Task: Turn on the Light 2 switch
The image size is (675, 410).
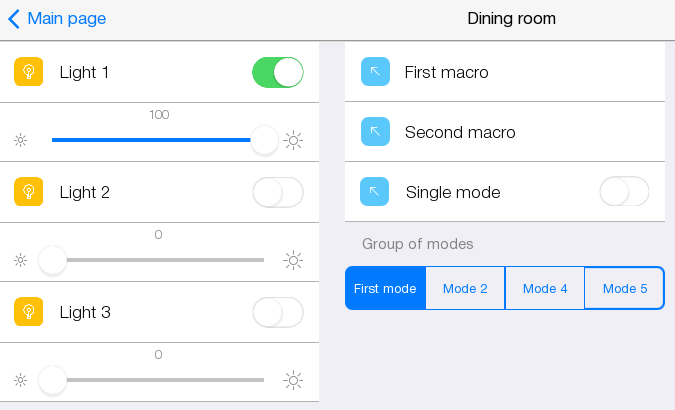Action: click(278, 192)
